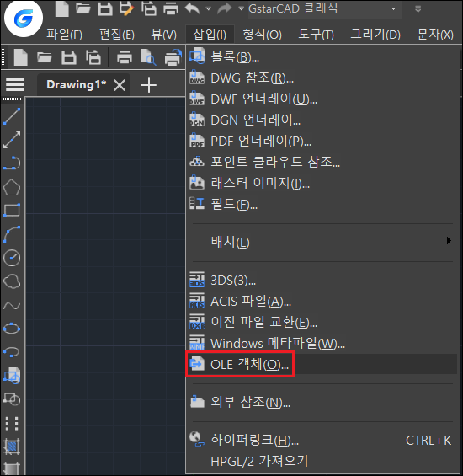Viewport: 463px width, 476px height.
Task: Select the Revision Cloud tool
Action: (x=12, y=281)
